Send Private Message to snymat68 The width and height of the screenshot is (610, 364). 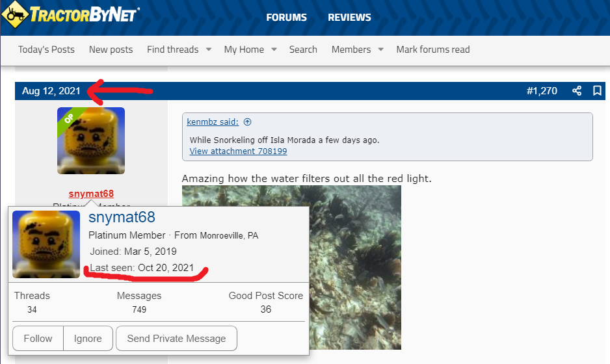coord(176,339)
